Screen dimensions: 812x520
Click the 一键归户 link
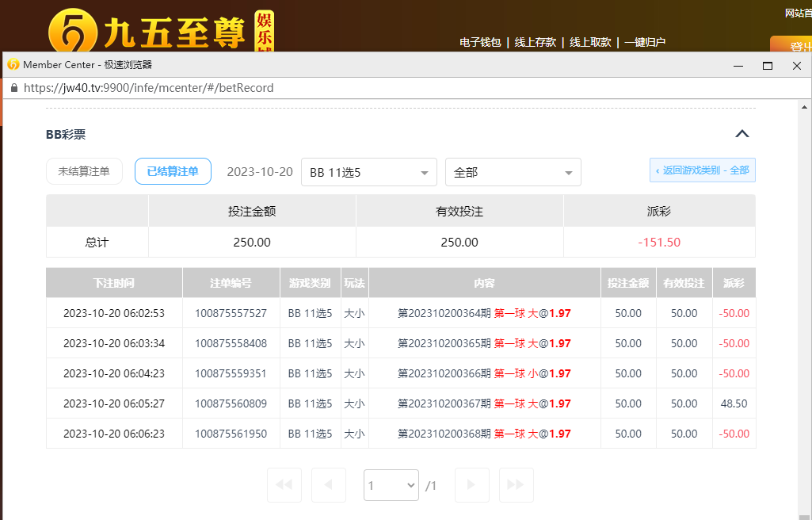(x=644, y=42)
